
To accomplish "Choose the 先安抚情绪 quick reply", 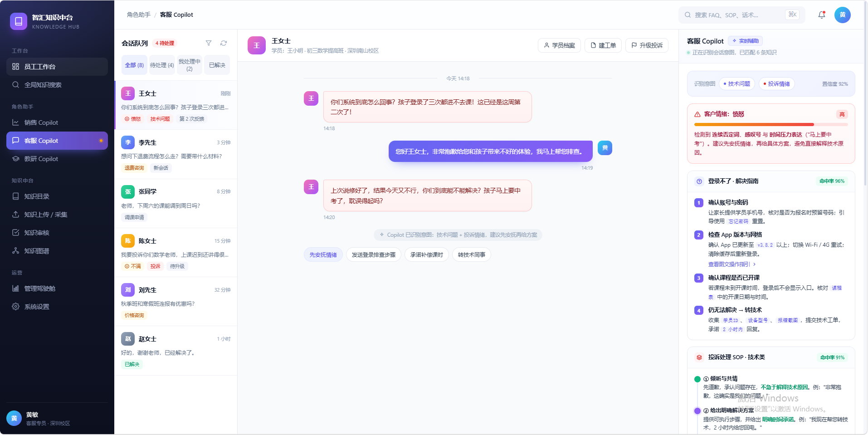I will [323, 255].
